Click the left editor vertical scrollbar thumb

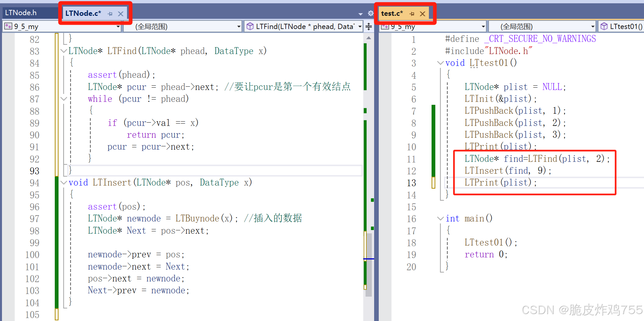(x=369, y=264)
